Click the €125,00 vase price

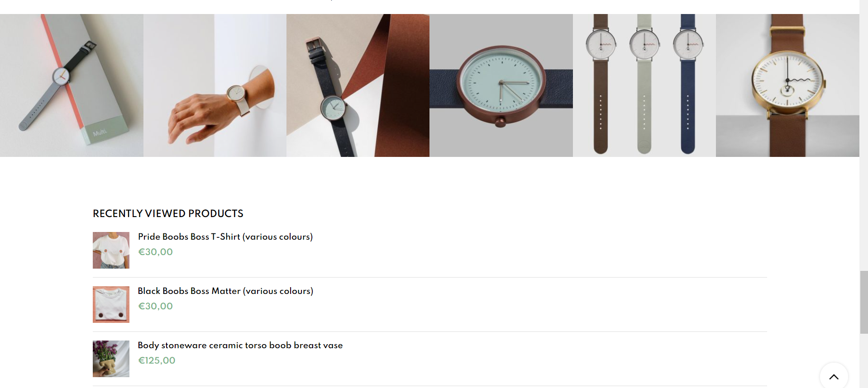pyautogui.click(x=157, y=360)
